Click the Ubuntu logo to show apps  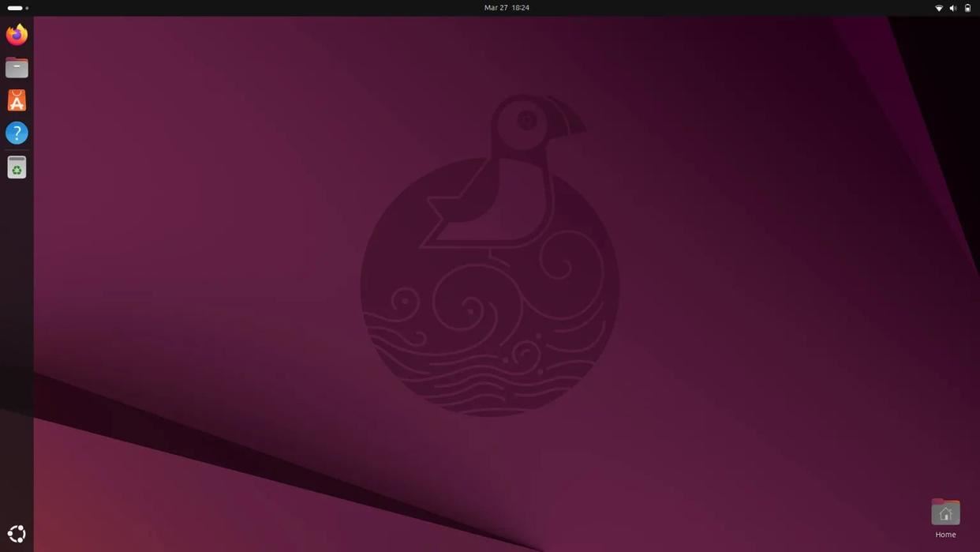pyautogui.click(x=16, y=533)
